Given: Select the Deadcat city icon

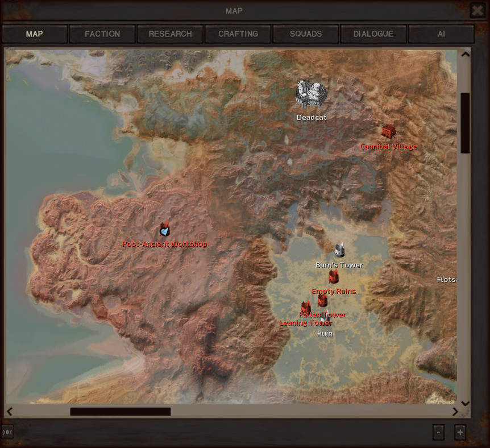Looking at the screenshot, I should (x=312, y=94).
